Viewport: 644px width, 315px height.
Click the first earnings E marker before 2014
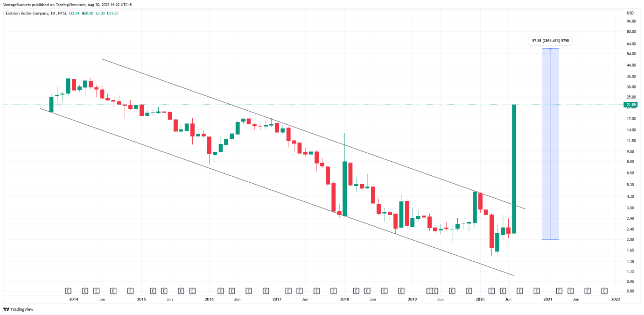68,290
